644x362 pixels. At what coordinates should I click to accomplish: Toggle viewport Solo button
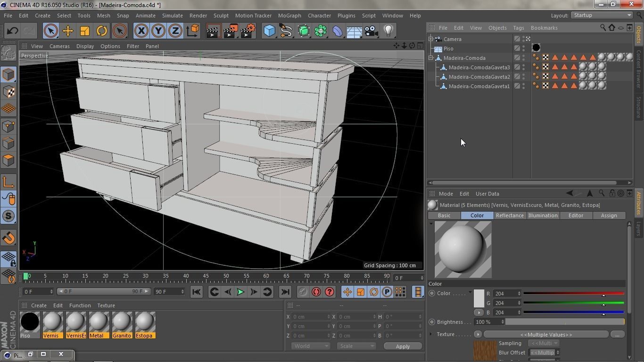tap(8, 216)
